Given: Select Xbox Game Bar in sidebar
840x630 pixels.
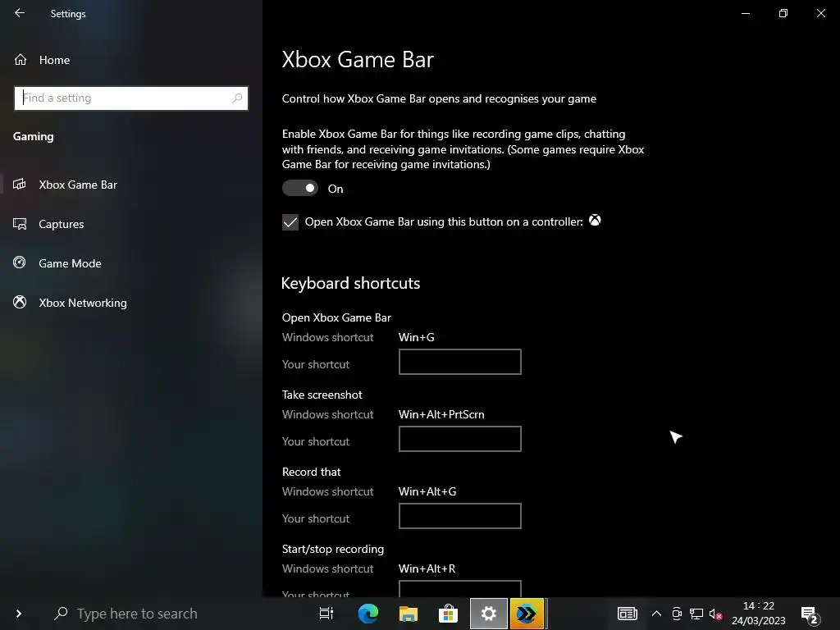Looking at the screenshot, I should (78, 185).
